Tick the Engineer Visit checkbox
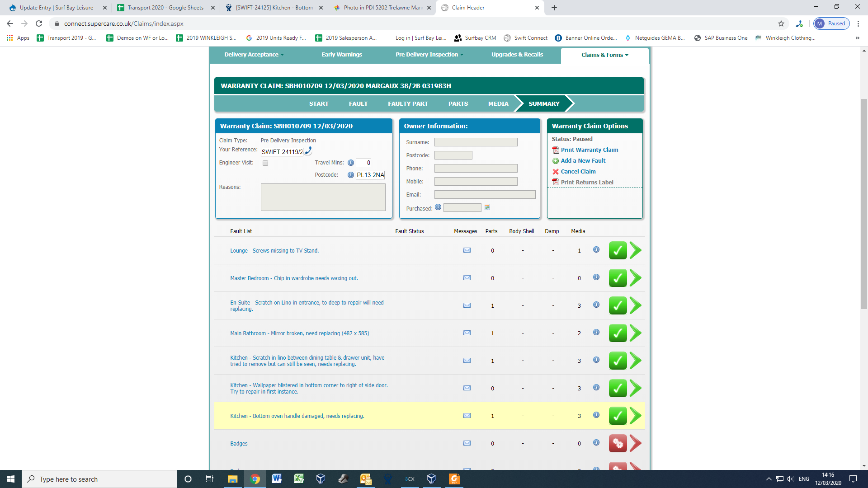 pos(265,163)
